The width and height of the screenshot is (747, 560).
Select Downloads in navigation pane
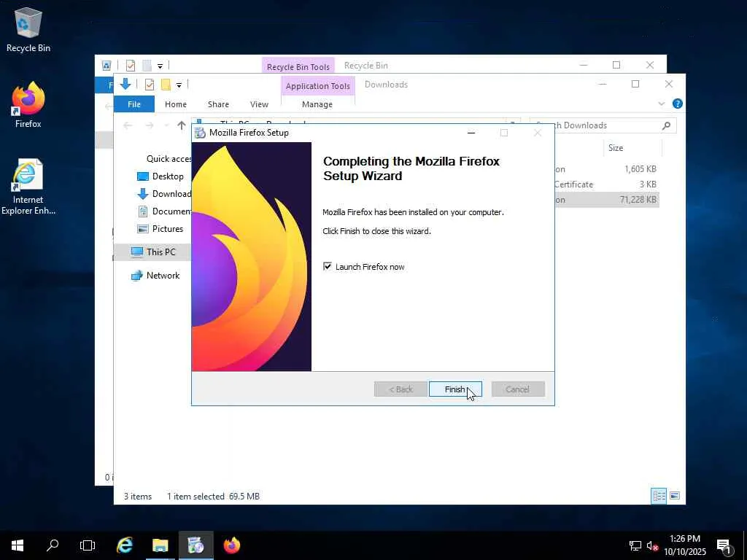point(164,194)
